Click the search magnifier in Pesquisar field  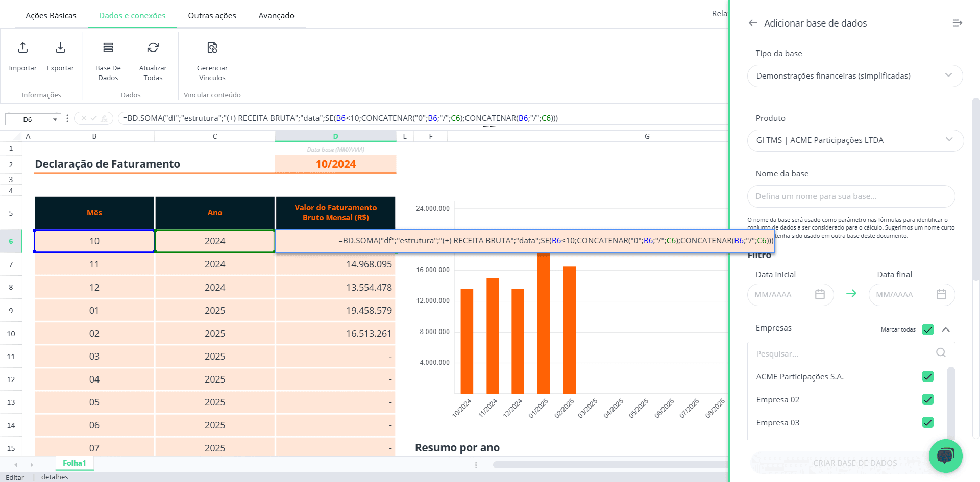click(941, 352)
